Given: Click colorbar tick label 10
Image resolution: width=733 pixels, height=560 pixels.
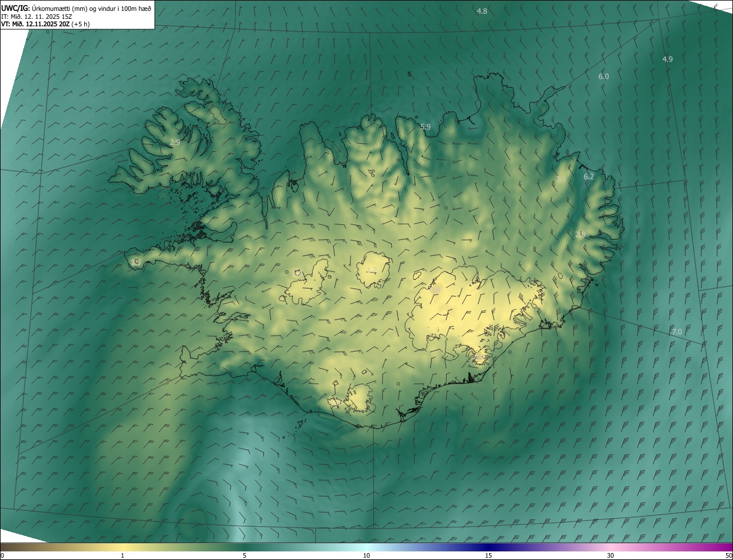Looking at the screenshot, I should coord(366,555).
